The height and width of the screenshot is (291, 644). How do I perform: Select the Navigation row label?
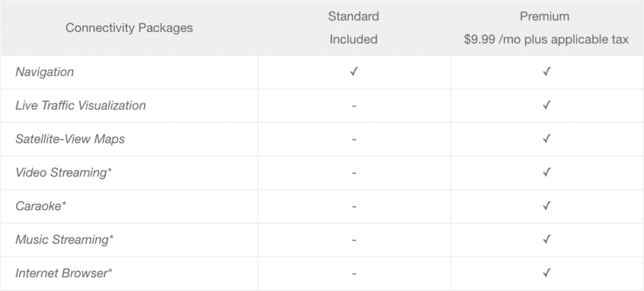tap(45, 72)
